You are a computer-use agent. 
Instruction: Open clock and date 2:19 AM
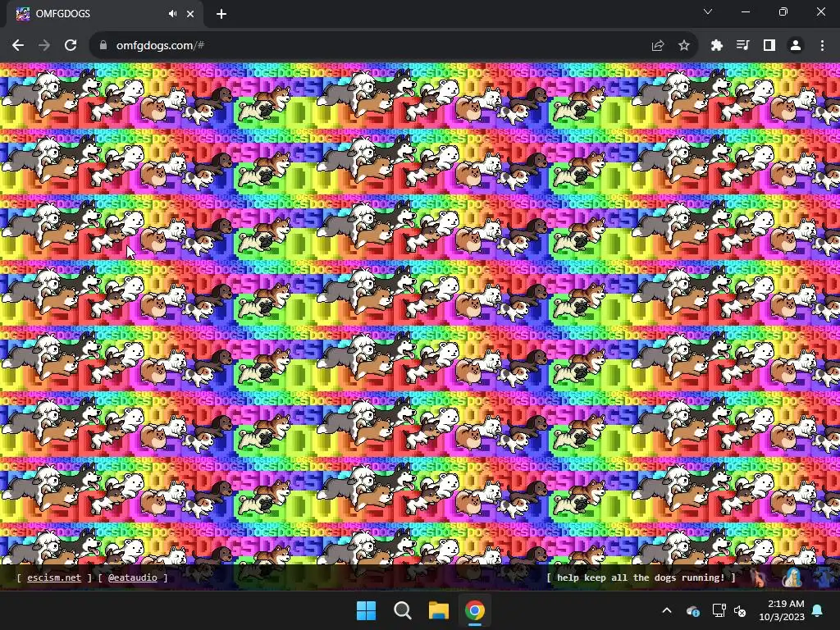pos(782,610)
